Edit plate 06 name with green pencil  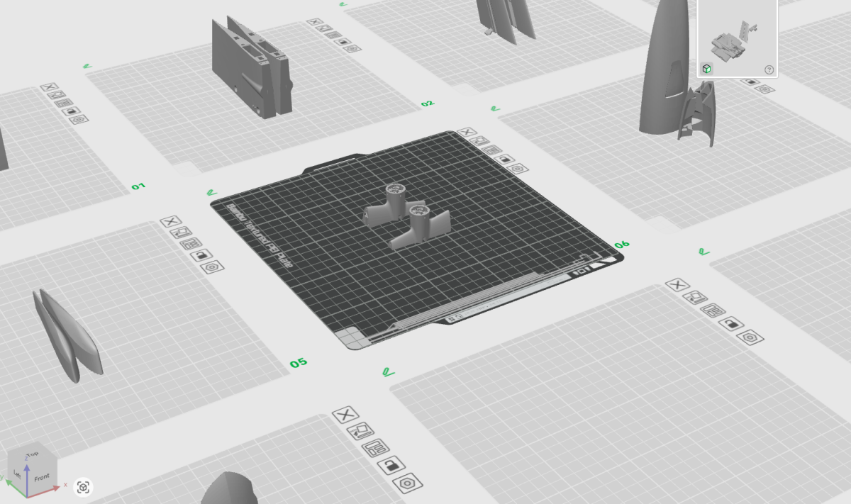(211, 192)
